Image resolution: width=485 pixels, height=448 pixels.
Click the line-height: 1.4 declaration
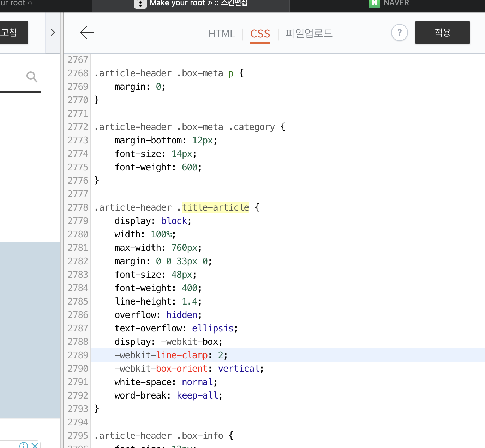[x=158, y=301]
